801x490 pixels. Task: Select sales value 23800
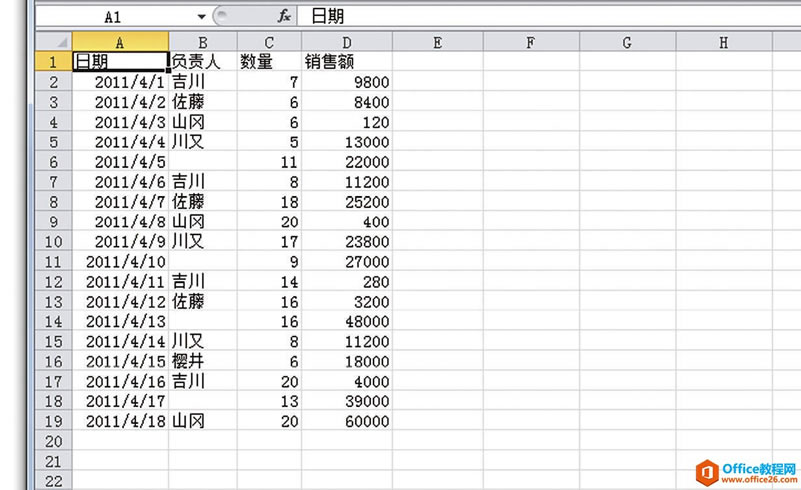(x=347, y=242)
